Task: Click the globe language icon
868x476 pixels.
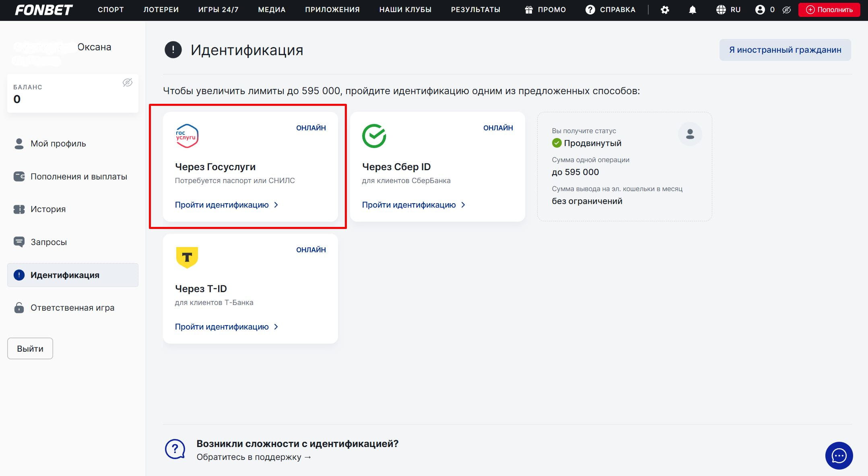Action: point(721,10)
